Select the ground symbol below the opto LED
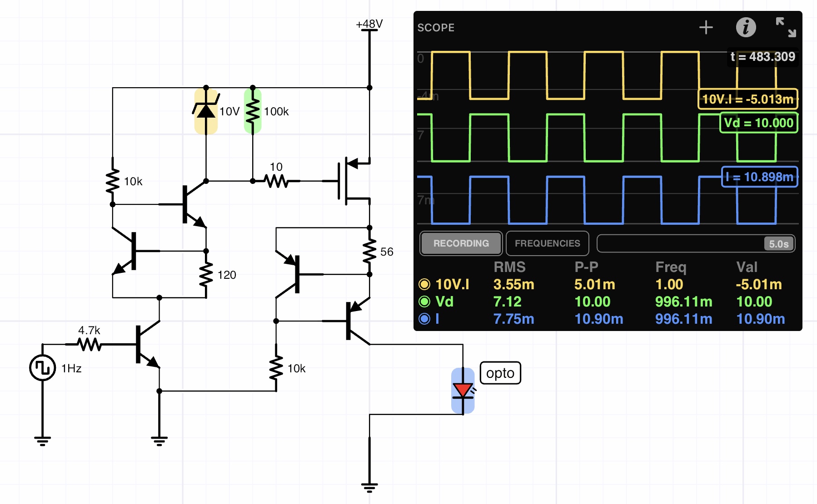Viewport: 817px width, 504px height. point(369,487)
